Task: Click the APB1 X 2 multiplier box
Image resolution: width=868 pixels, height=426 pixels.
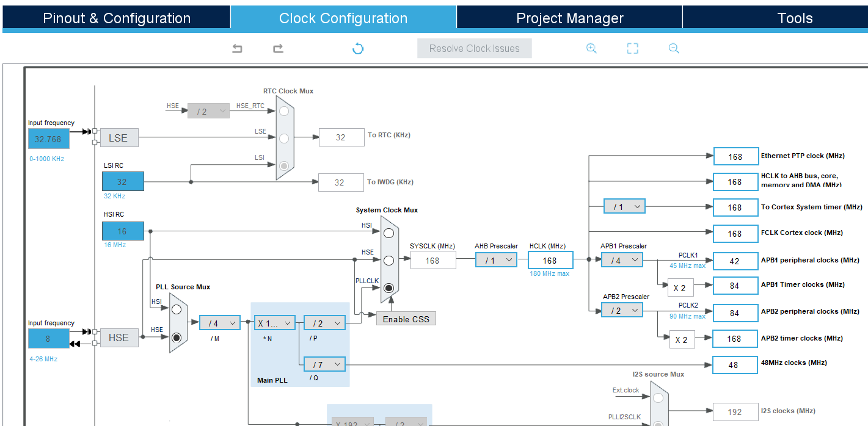Action: click(680, 287)
